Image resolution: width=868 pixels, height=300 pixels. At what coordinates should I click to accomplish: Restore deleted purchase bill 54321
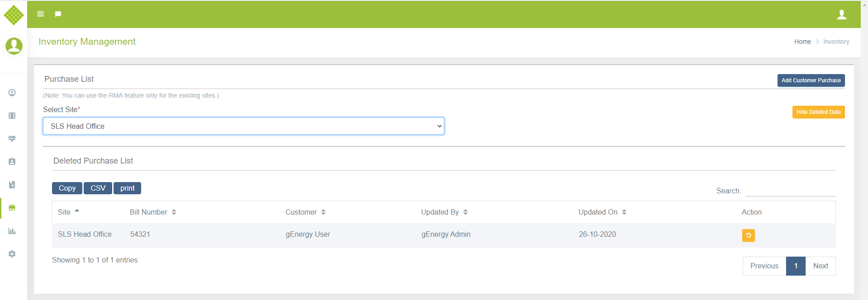pos(748,235)
